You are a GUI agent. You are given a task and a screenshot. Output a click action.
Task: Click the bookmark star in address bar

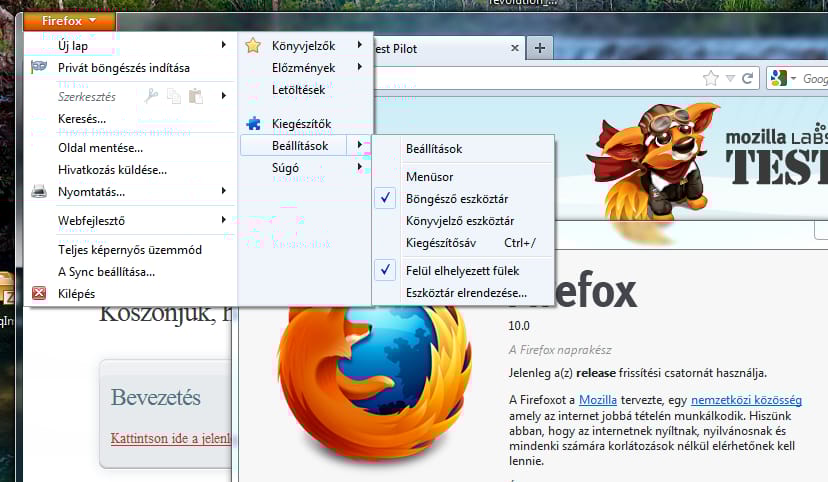[711, 79]
